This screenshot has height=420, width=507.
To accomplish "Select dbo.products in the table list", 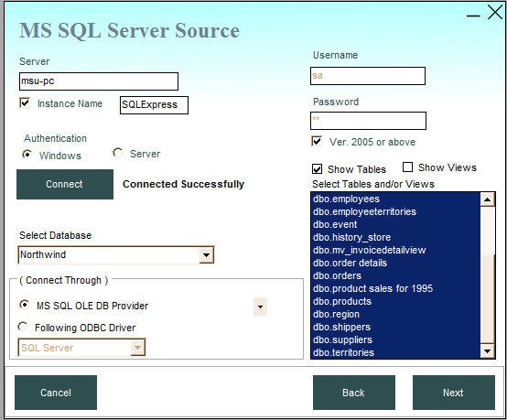I will [x=395, y=301].
